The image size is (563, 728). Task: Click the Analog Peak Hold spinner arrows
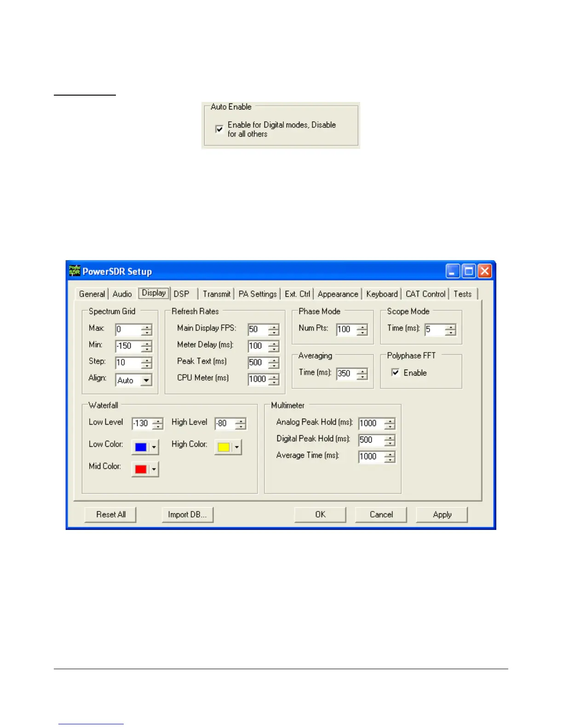click(390, 423)
